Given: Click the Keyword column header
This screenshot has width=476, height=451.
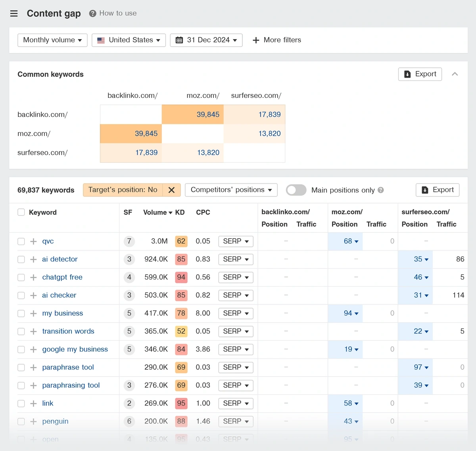Looking at the screenshot, I should pyautogui.click(x=43, y=212).
